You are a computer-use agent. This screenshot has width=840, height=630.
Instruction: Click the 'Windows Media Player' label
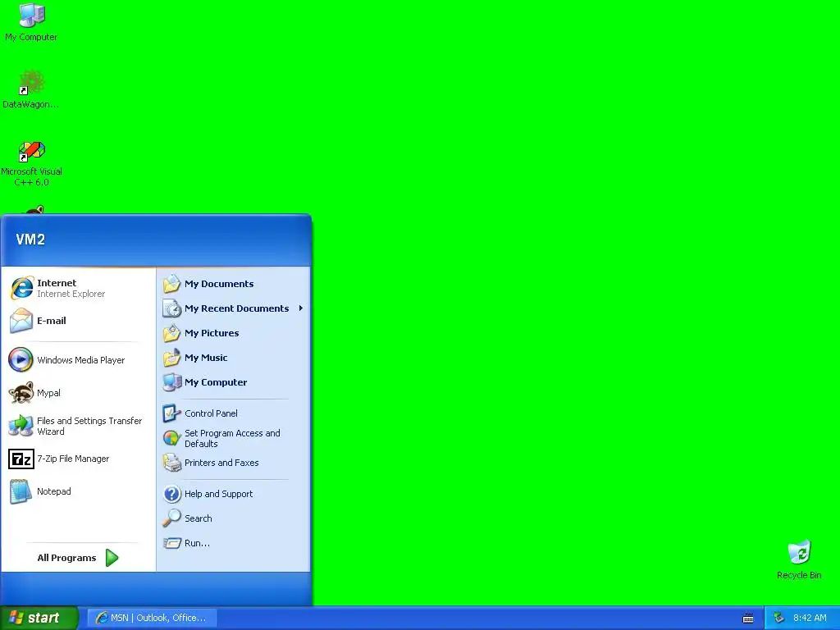[81, 360]
